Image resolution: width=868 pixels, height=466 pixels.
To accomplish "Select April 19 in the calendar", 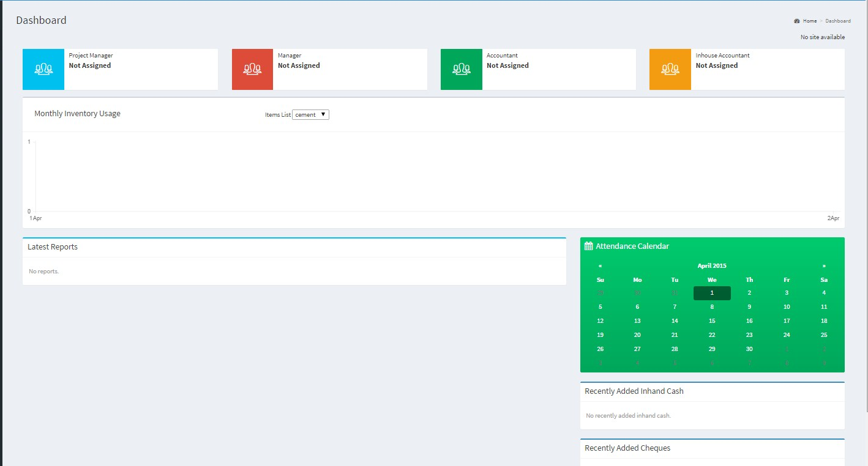I will click(600, 335).
